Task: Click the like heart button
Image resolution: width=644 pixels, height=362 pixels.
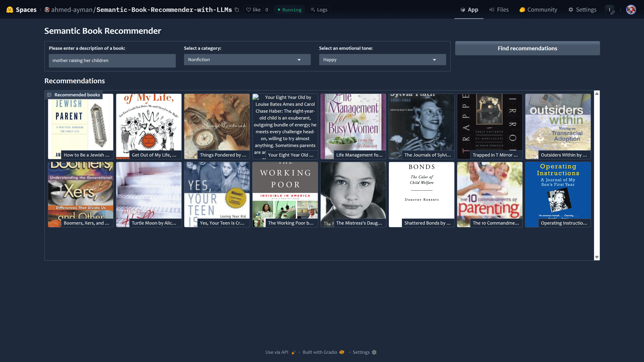Action: point(254,10)
